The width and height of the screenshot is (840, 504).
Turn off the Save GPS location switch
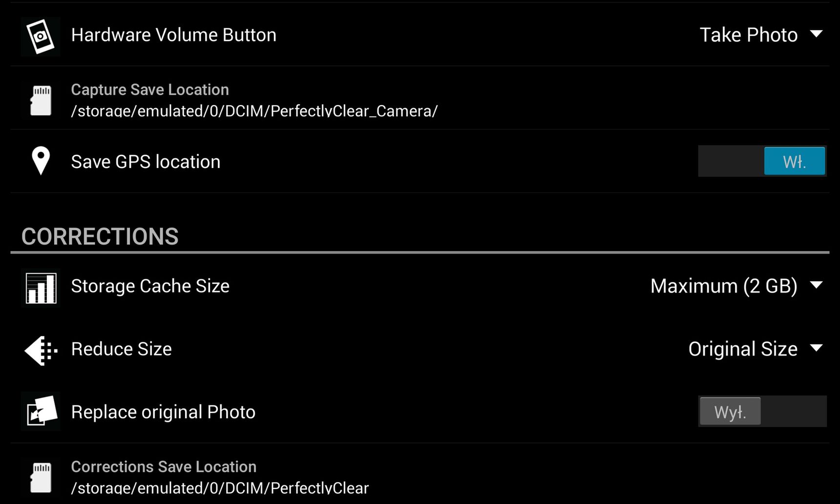(x=762, y=161)
